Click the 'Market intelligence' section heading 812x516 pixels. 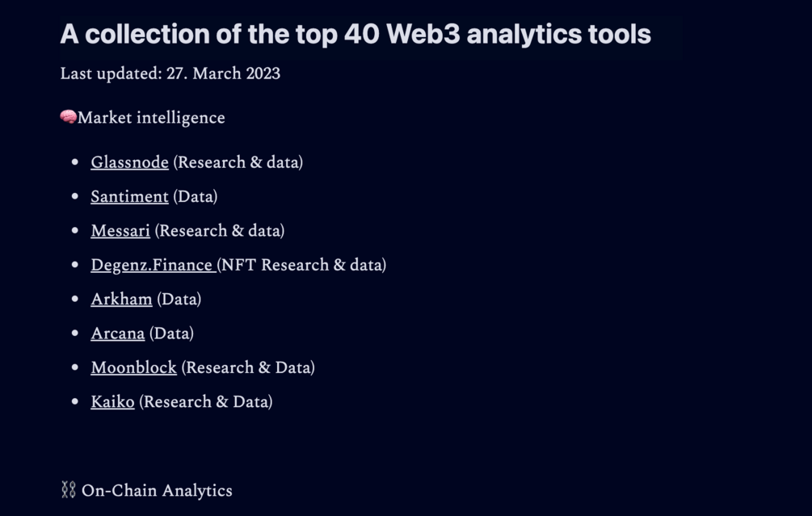151,118
